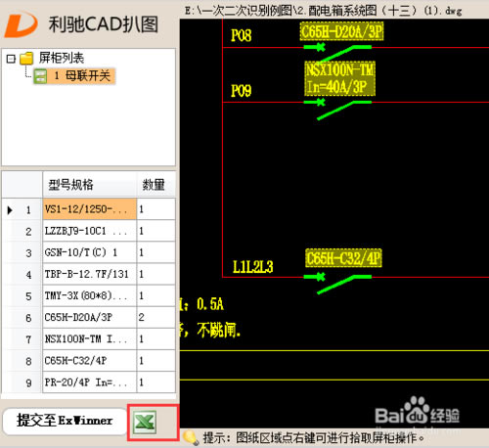Viewport: 489px width, 448px height.
Task: Select the TMY-3X(80*8) model cell
Action: [90, 295]
